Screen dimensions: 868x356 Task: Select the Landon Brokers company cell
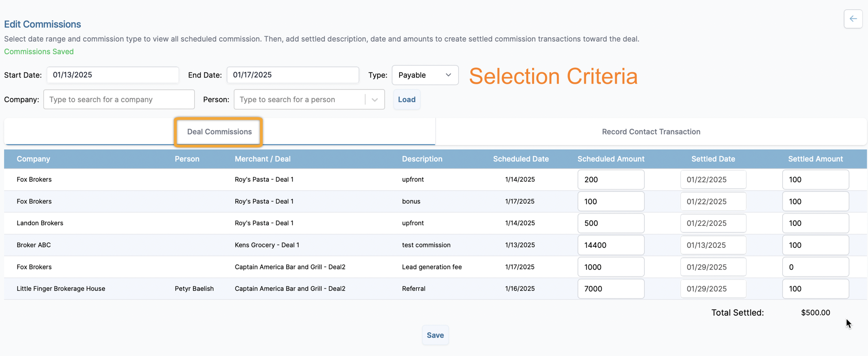click(40, 223)
